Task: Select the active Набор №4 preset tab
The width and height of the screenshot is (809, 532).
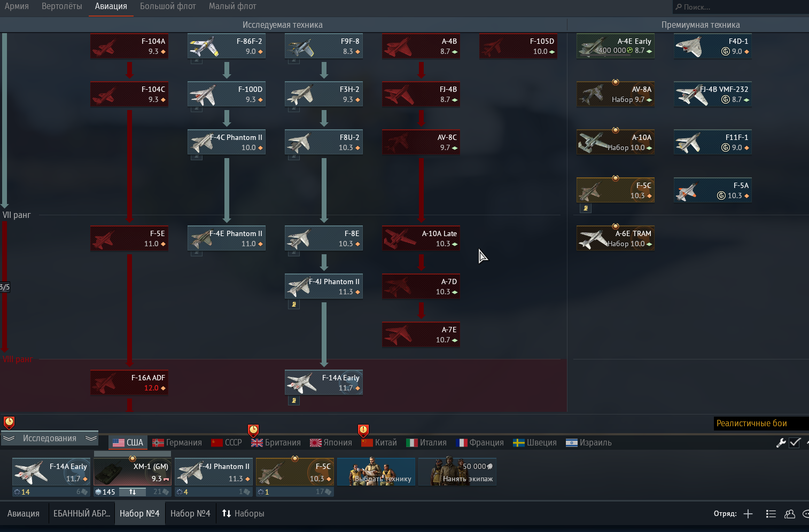Action: (x=139, y=513)
